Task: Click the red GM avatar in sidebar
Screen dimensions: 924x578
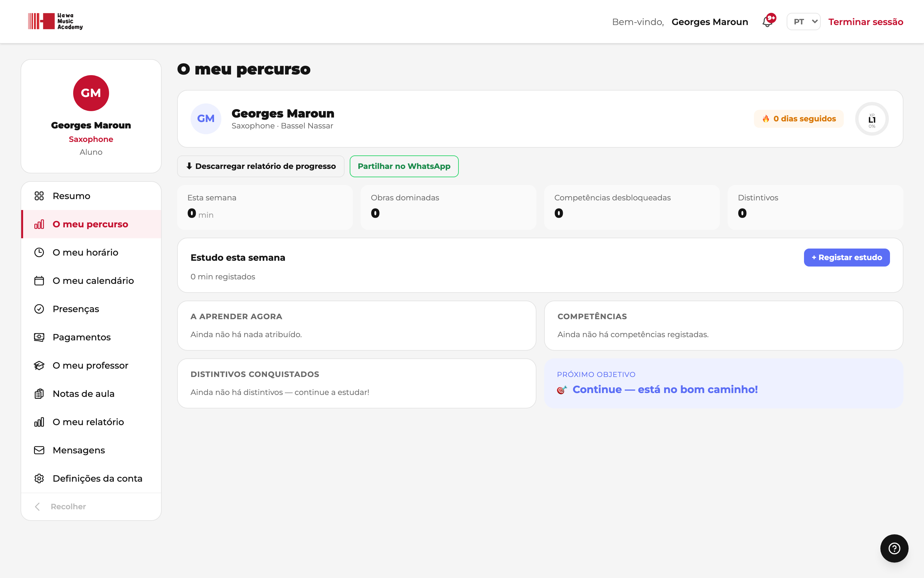Action: tap(91, 93)
